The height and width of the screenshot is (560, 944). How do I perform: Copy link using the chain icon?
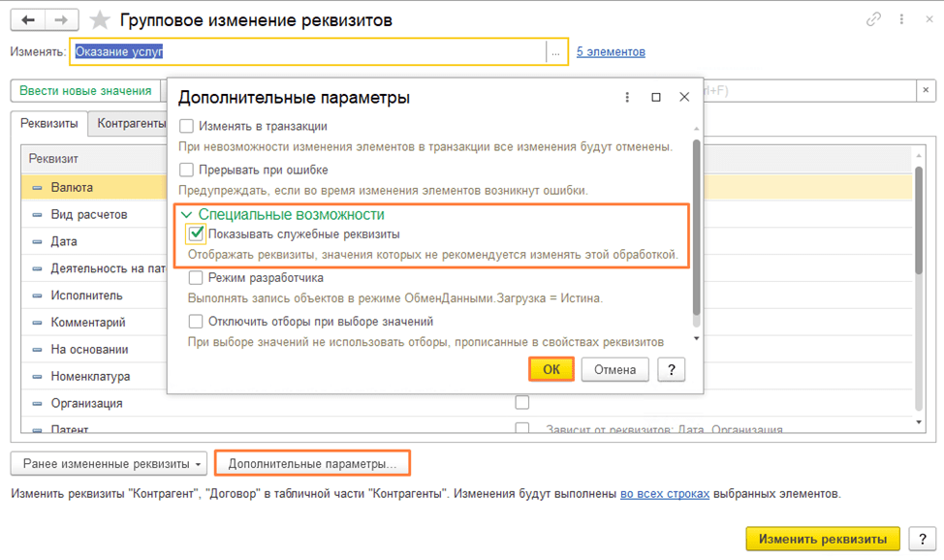(x=875, y=19)
